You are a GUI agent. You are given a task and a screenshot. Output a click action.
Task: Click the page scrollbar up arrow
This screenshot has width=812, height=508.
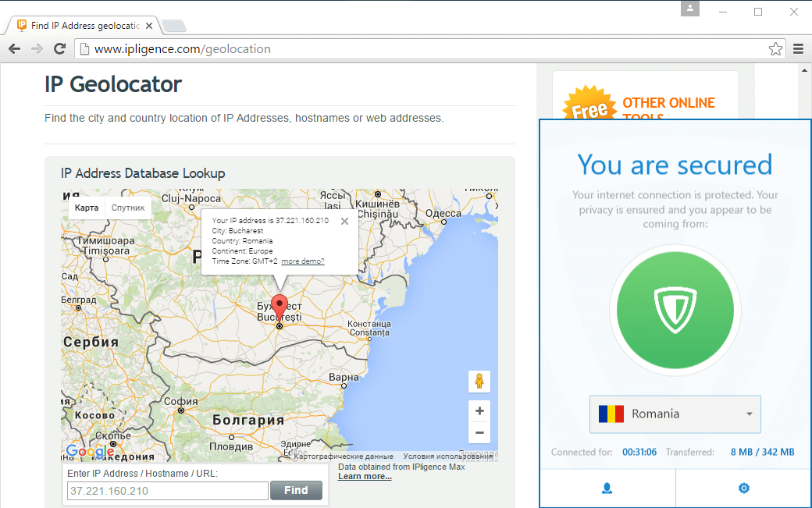pyautogui.click(x=804, y=70)
